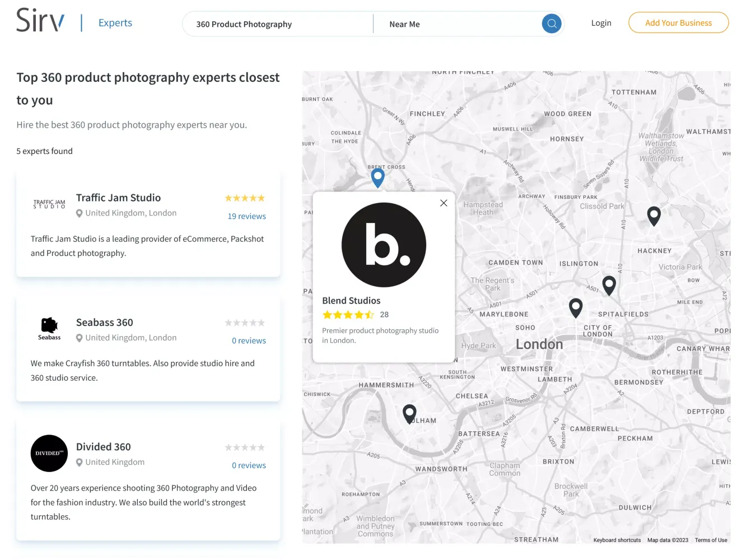The image size is (747, 560).
Task: Click the Traffic Jam Studio description text
Action: coord(147,246)
